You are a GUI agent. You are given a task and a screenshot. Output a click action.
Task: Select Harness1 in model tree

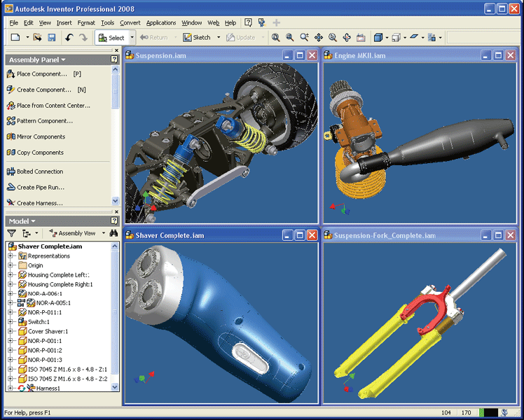pos(48,388)
